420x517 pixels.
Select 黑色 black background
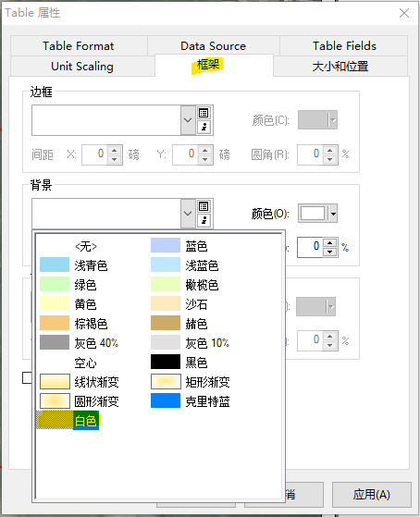tap(179, 363)
